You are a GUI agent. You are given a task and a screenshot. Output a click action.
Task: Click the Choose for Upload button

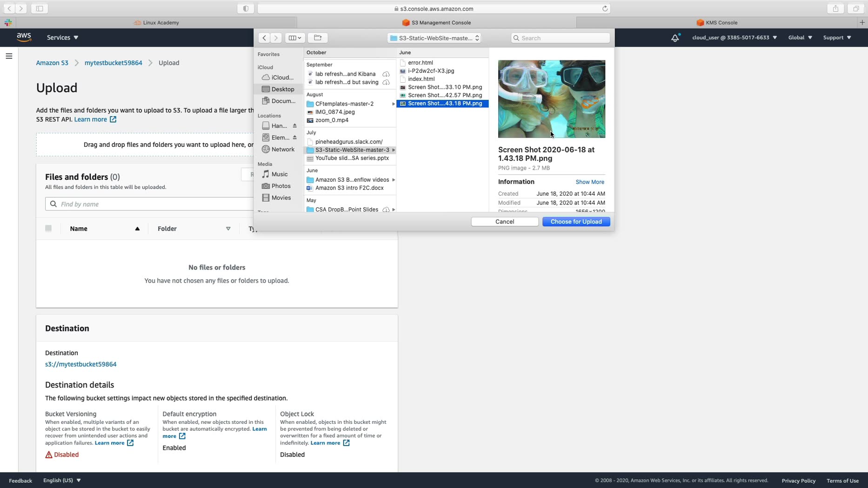tap(576, 222)
